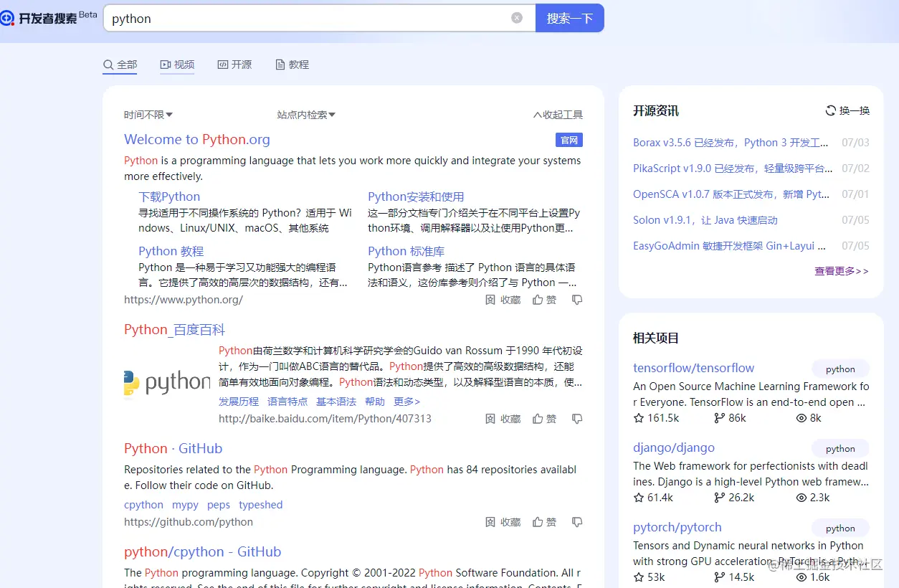Dislike the Python · GitHub result
899x588 pixels.
click(x=577, y=522)
